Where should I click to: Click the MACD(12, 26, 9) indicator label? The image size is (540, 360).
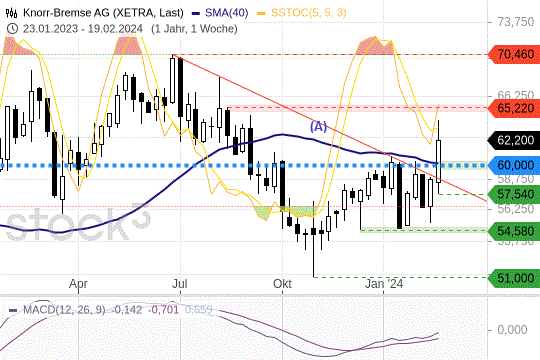coord(64,310)
